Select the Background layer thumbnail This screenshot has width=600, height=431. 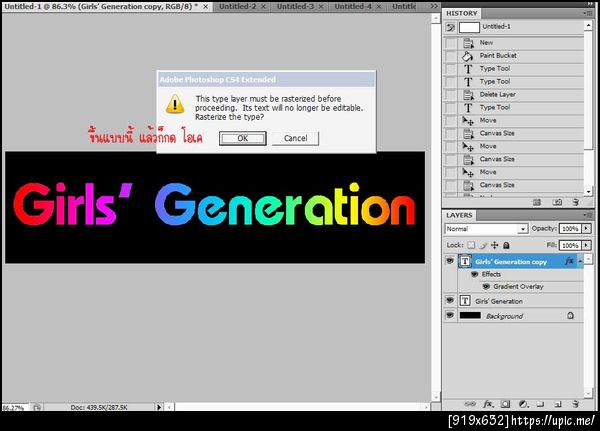coord(470,315)
